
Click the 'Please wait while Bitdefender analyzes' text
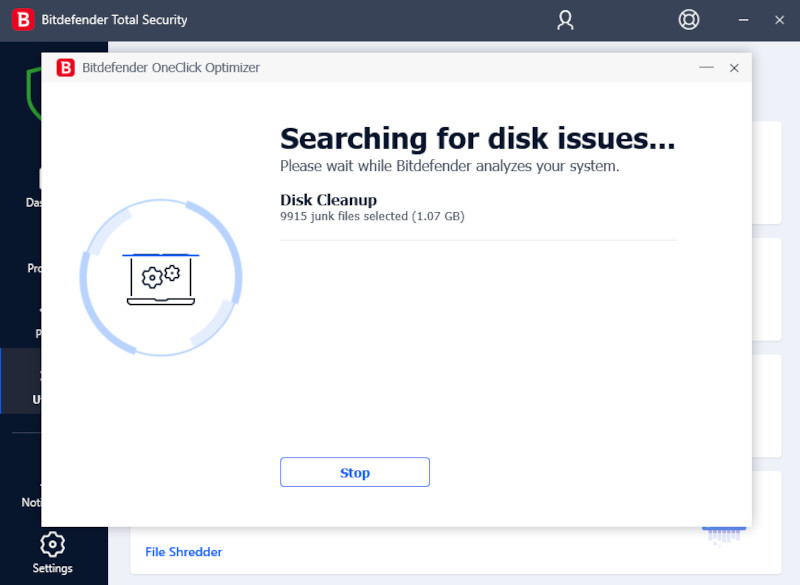click(x=449, y=166)
